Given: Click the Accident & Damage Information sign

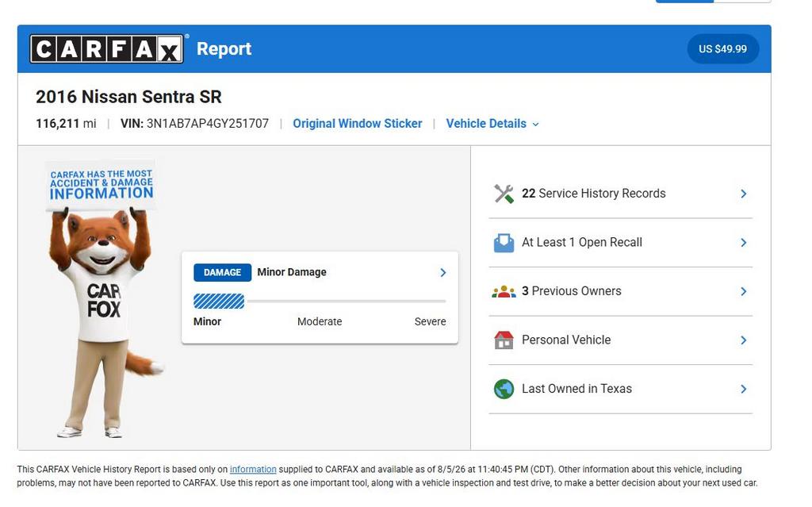Looking at the screenshot, I should point(101,185).
